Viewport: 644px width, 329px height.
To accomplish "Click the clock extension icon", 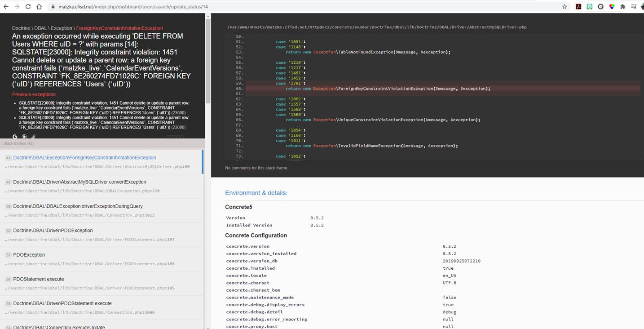I will [x=600, y=7].
